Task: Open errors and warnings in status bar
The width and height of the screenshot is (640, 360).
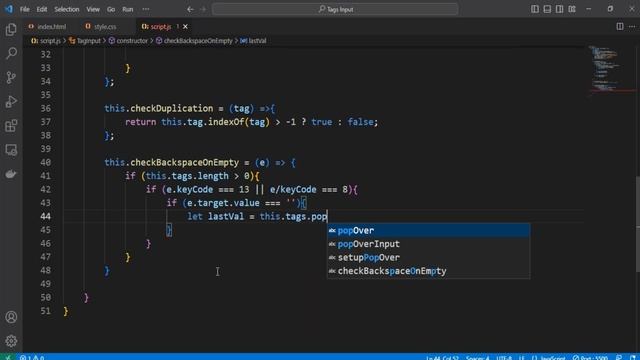Action: tap(32, 358)
